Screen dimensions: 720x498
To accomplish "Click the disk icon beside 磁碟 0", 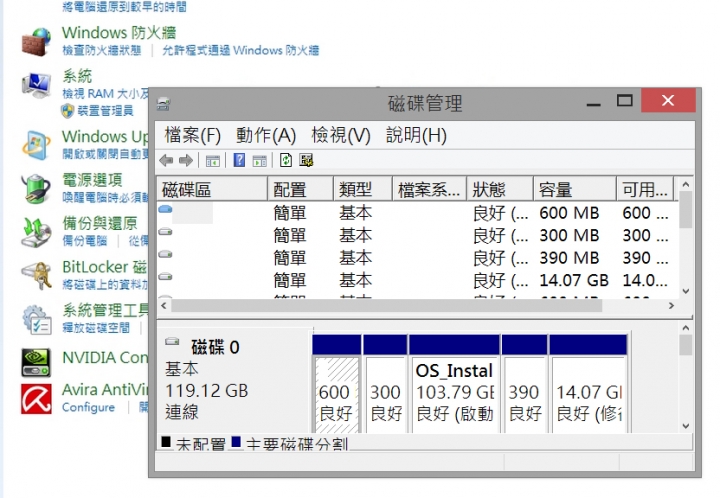I will click(172, 341).
